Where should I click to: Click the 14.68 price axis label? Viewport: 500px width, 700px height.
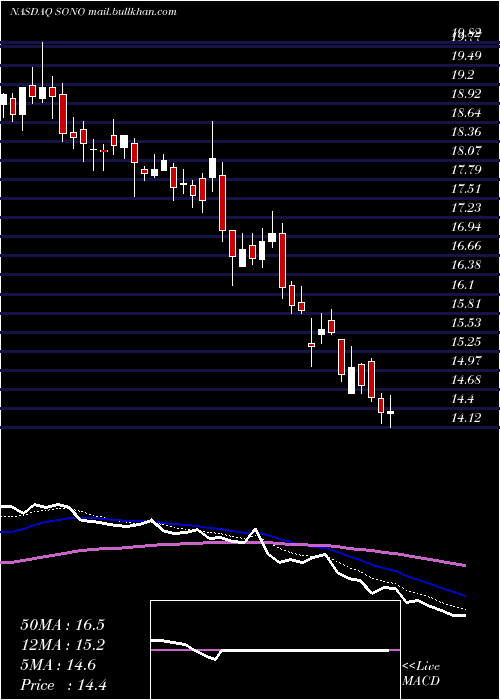[466, 379]
